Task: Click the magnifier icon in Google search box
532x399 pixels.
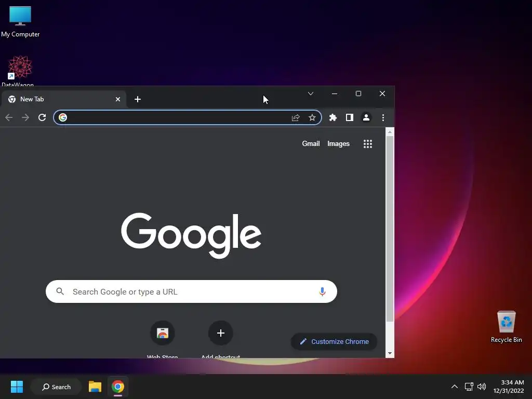Action: [60, 291]
